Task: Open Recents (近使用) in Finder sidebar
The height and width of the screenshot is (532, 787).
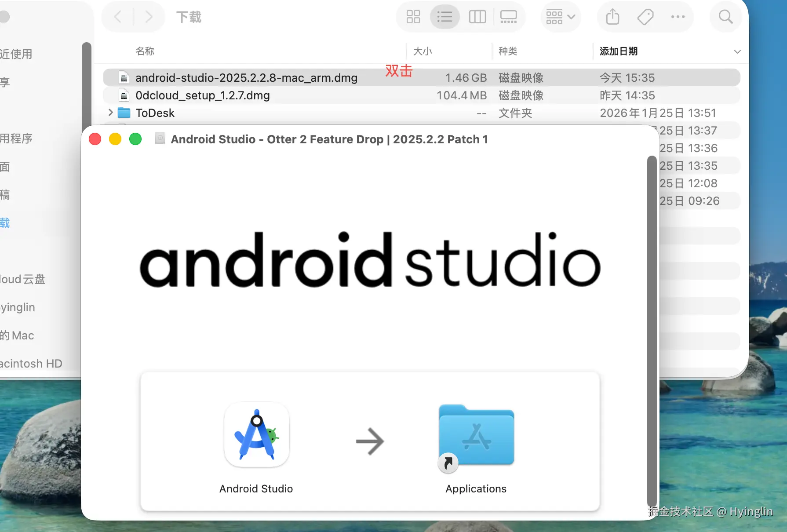Action: point(16,54)
